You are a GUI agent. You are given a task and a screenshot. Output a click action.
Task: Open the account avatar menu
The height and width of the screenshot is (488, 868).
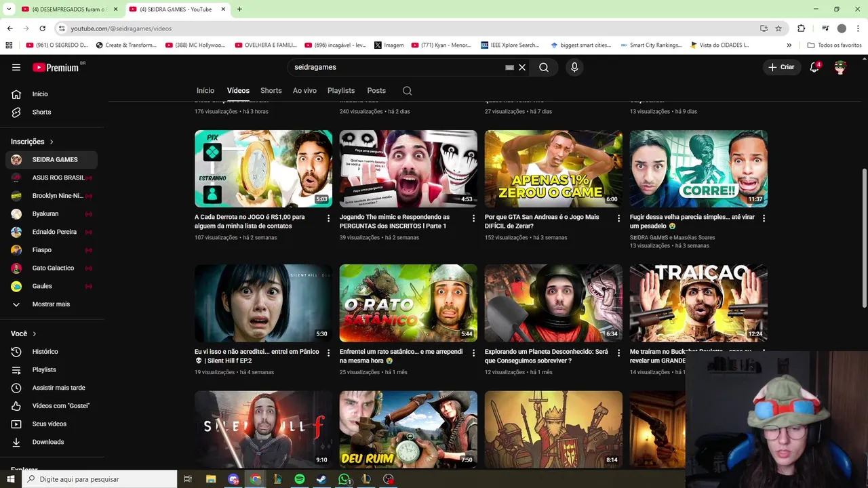[x=840, y=67]
